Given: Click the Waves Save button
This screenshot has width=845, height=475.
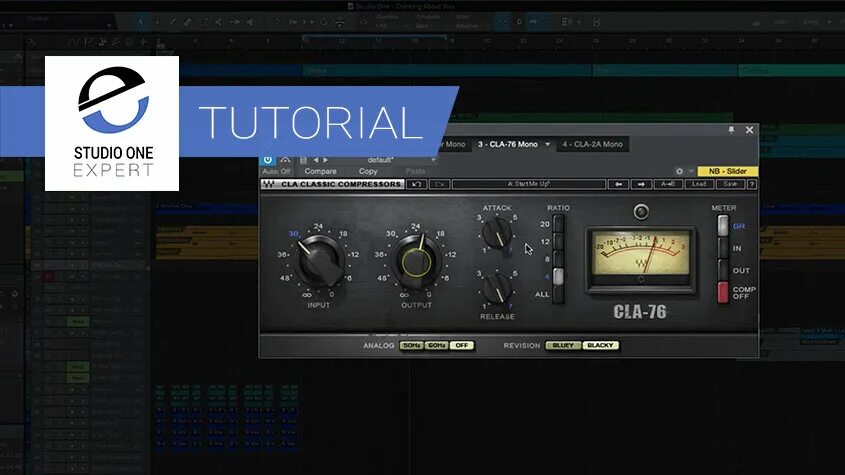Looking at the screenshot, I should coord(730,184).
